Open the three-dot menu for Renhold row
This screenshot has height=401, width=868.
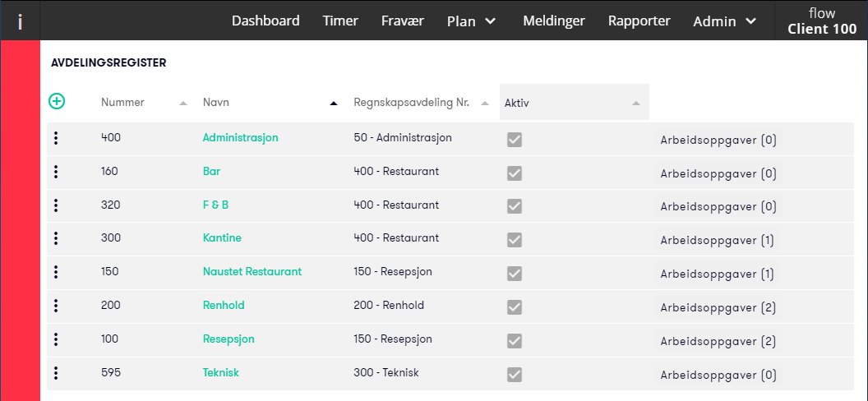pos(56,306)
